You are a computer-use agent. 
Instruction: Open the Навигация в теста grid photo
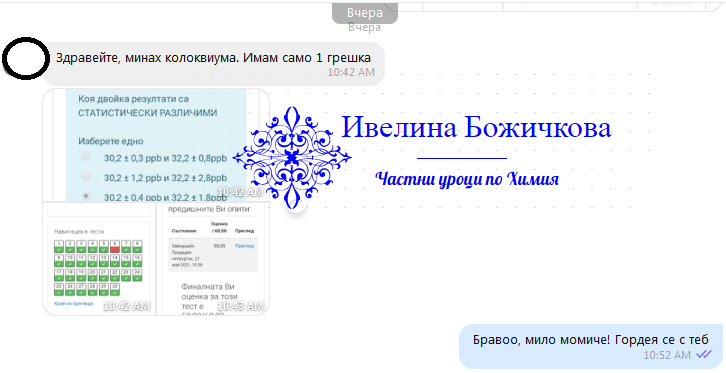pyautogui.click(x=99, y=259)
